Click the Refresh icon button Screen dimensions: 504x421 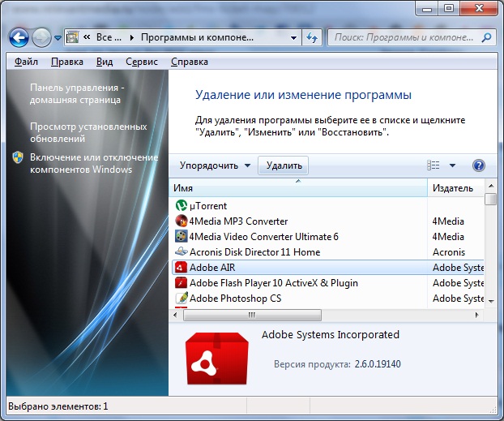click(x=312, y=37)
